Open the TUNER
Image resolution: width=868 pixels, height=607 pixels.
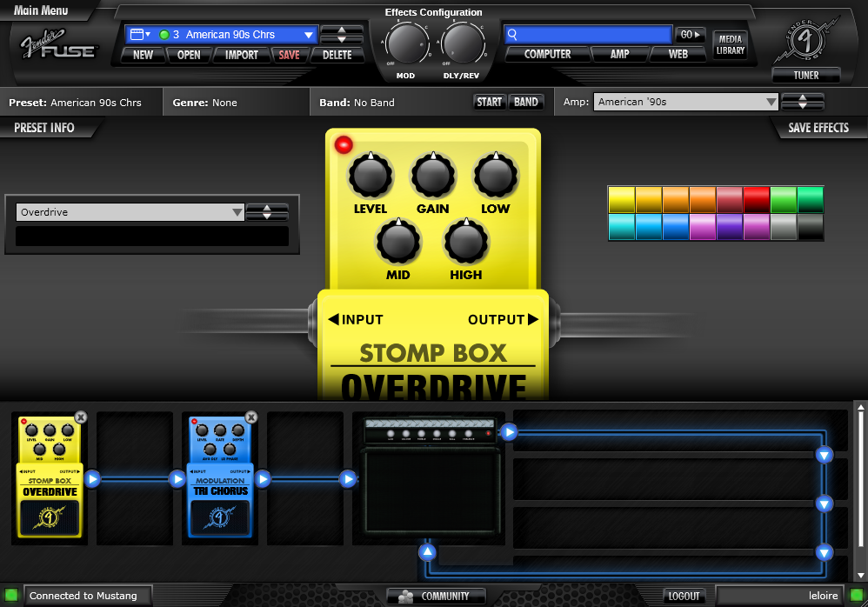click(806, 76)
